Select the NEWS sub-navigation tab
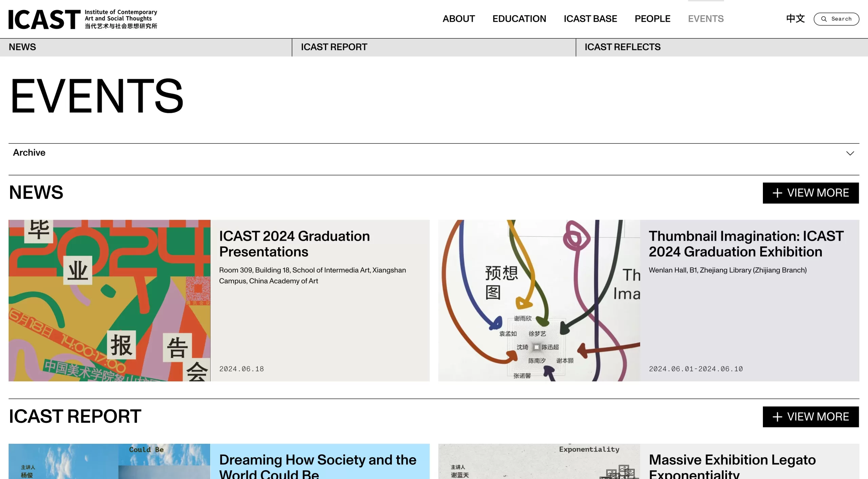The height and width of the screenshot is (479, 868). click(x=146, y=47)
